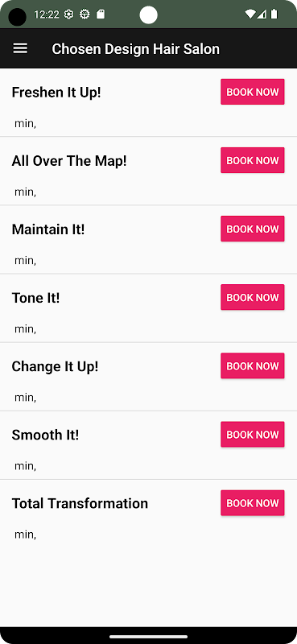Image resolution: width=297 pixels, height=644 pixels.
Task: Book the Tone It! service
Action: (253, 297)
